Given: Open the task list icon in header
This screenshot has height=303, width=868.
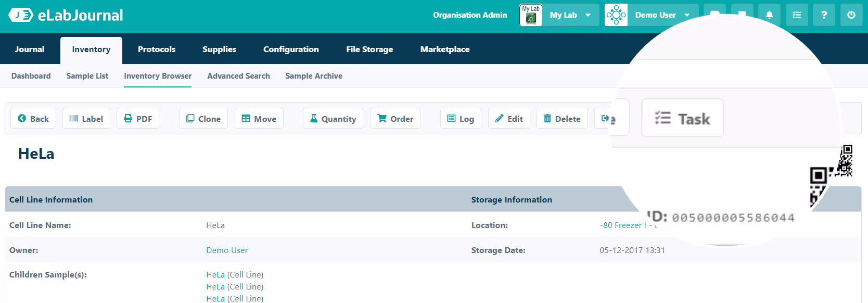Looking at the screenshot, I should pos(796,15).
